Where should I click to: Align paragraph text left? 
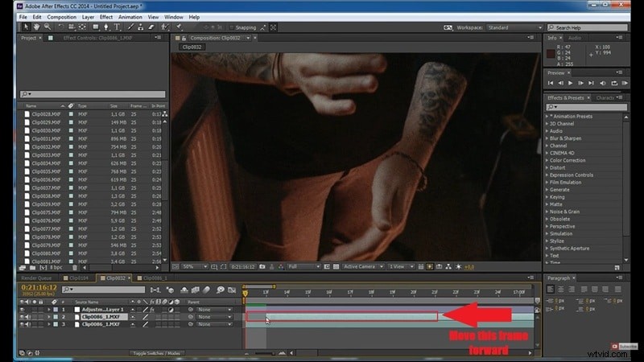point(551,290)
